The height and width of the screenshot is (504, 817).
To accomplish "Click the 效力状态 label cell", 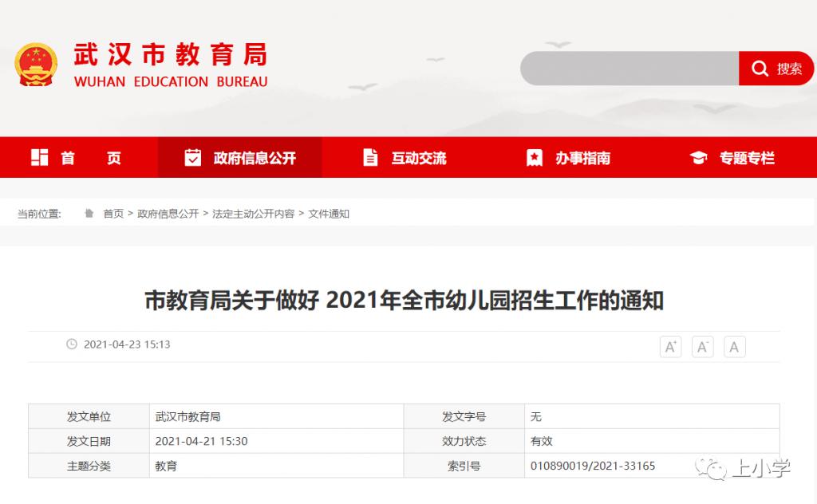I will [464, 441].
